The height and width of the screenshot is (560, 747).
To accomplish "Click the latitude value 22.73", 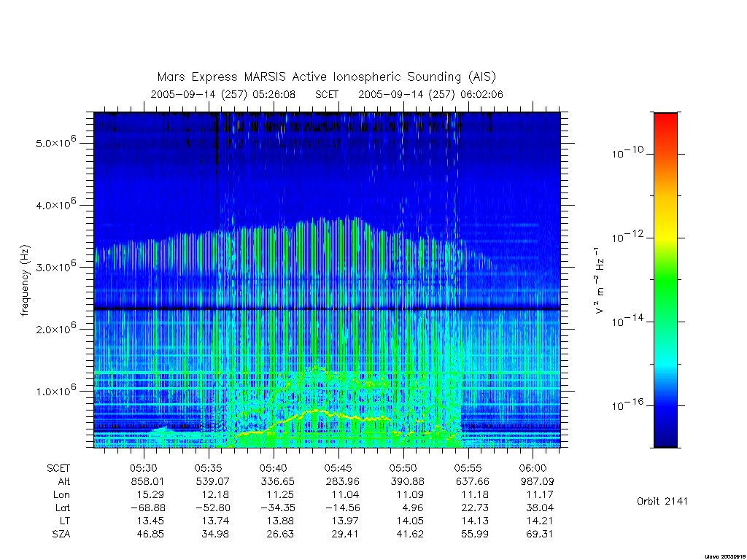I will tap(475, 507).
